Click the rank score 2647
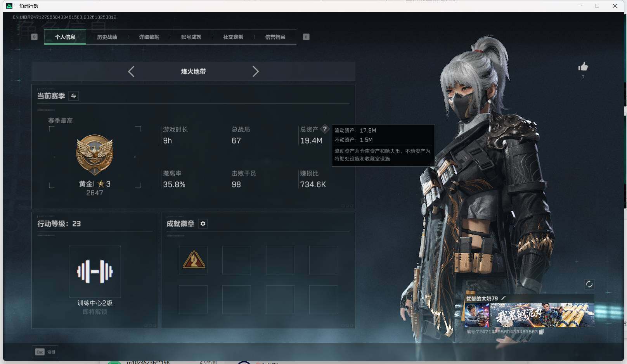Viewport: 627px width, 364px height. (95, 193)
